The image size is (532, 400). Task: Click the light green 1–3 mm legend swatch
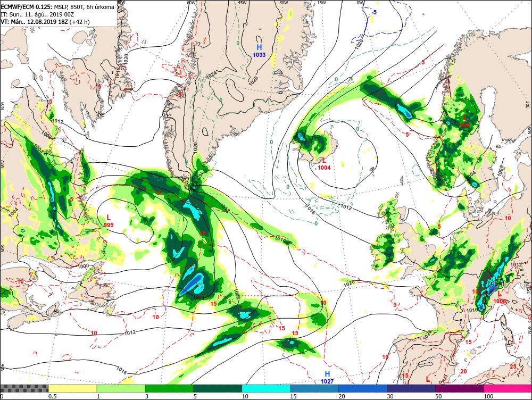point(121,388)
